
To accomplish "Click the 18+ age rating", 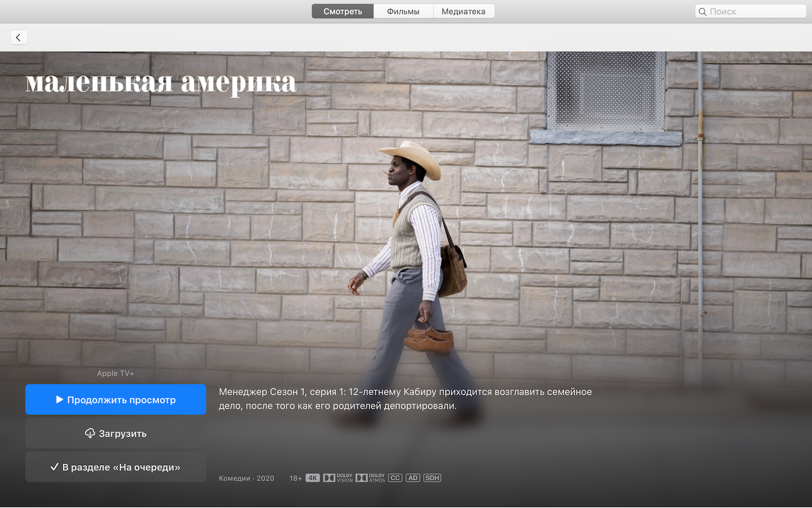I will pos(296,478).
